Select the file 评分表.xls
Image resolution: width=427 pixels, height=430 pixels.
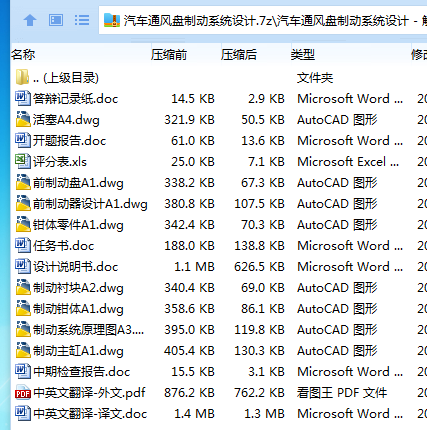click(x=60, y=162)
